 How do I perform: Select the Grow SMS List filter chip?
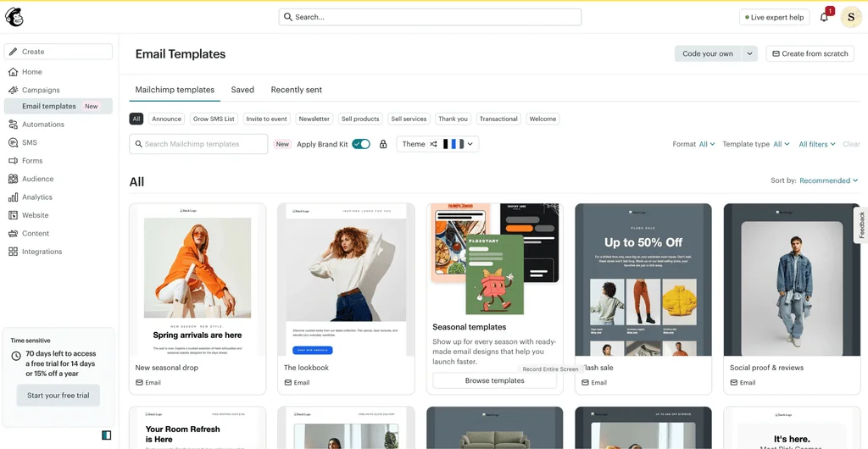coord(214,119)
